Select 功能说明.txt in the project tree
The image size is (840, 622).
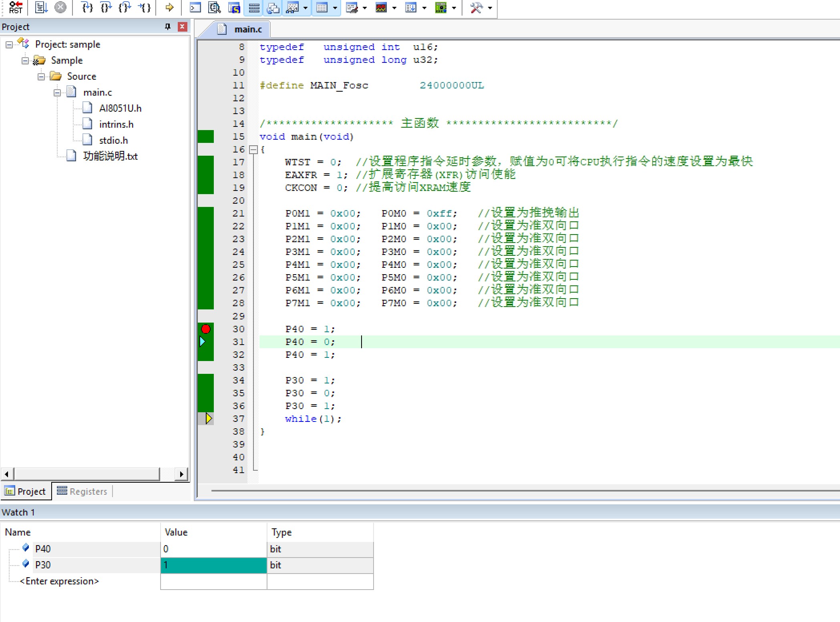click(110, 156)
